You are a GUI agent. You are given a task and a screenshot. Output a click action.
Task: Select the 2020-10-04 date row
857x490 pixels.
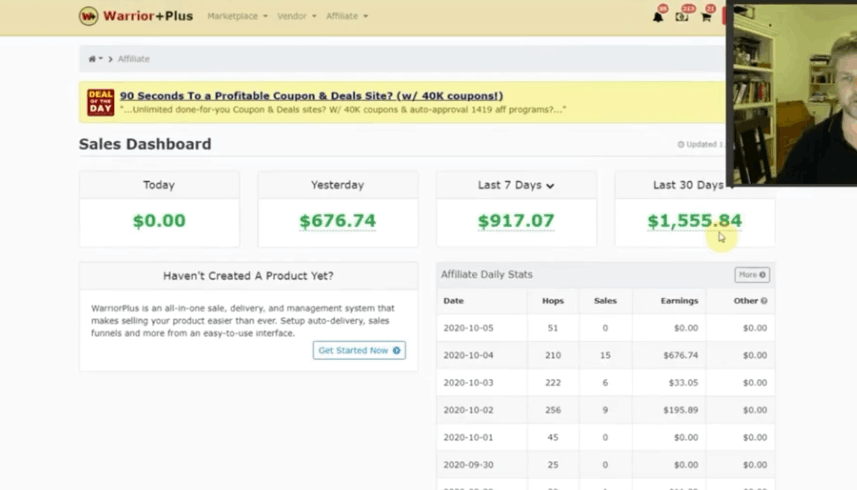[605, 355]
